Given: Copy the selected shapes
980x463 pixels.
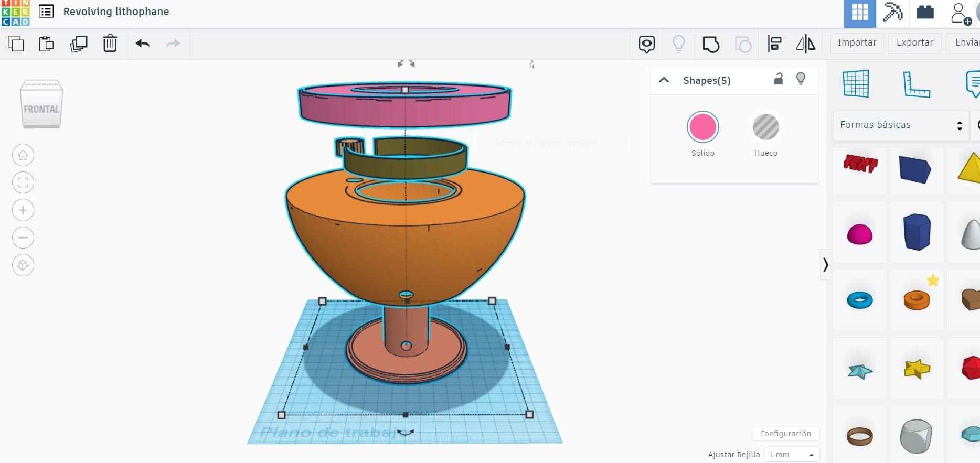Looking at the screenshot, I should tap(16, 44).
